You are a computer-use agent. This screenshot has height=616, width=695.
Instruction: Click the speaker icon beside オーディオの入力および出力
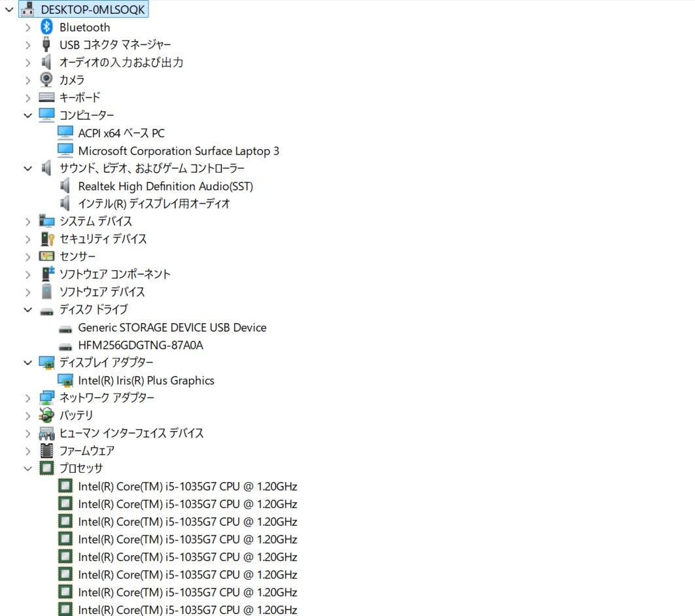[x=46, y=62]
